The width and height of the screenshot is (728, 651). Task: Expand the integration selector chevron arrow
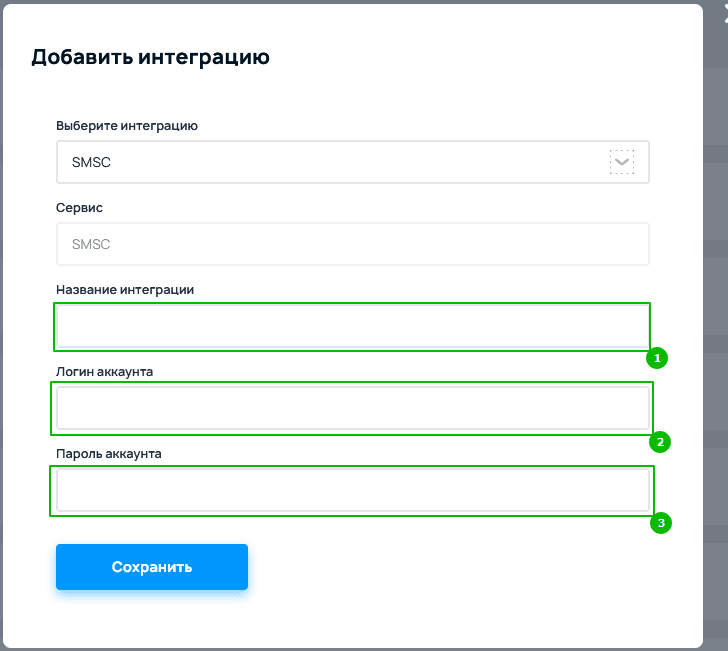coord(622,162)
